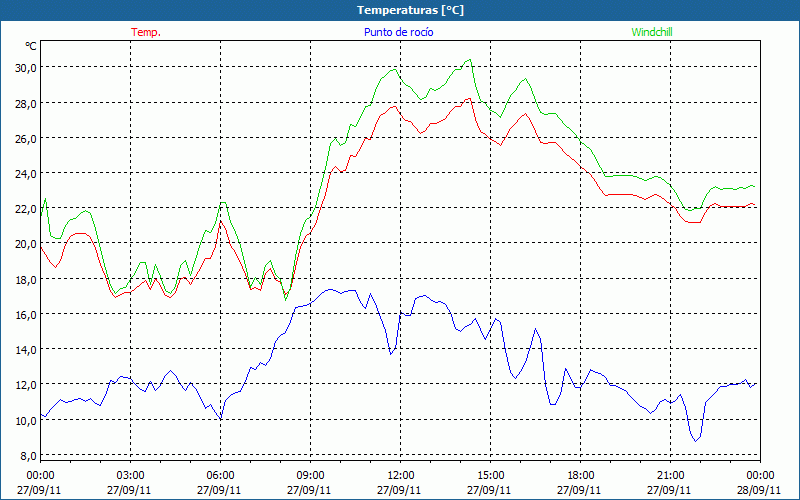Viewport: 800px width, 500px height.
Task: Select the blue "Punto de rocío" legend label
Action: tap(399, 32)
